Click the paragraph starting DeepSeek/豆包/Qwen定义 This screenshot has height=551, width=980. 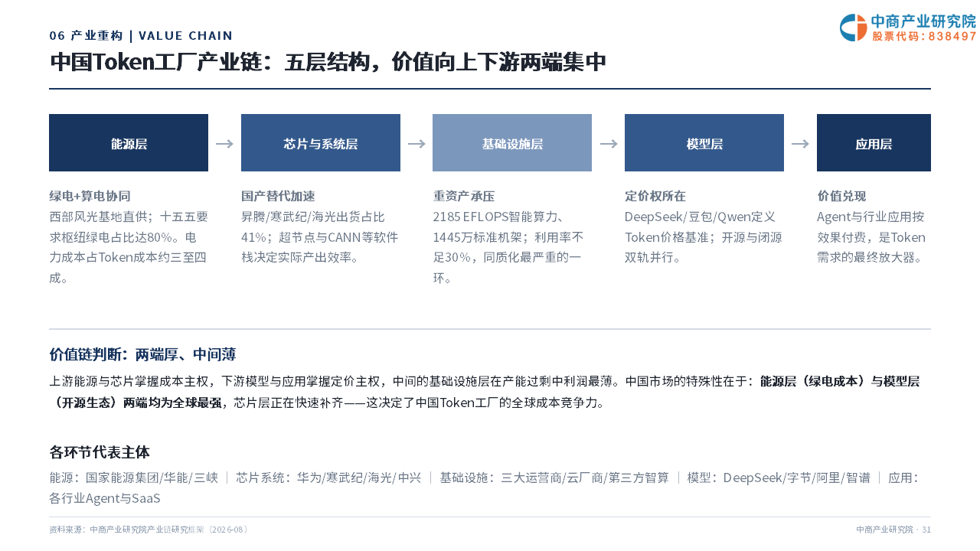[x=704, y=237]
